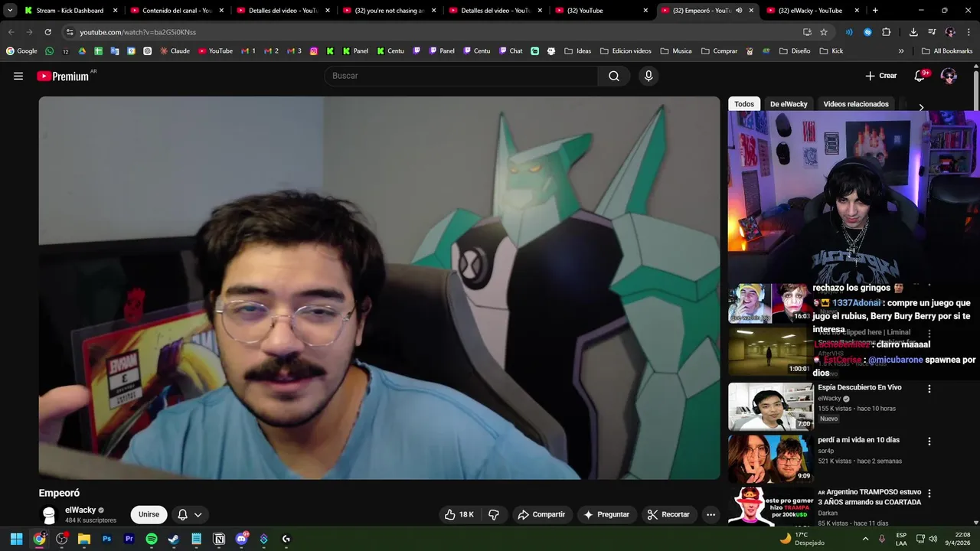
Task: Open Espía Descubierto En Vivo thumbnail
Action: pyautogui.click(x=770, y=407)
